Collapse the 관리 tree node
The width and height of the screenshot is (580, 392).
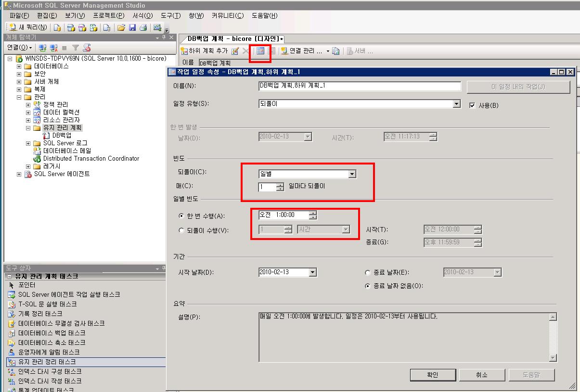19,97
